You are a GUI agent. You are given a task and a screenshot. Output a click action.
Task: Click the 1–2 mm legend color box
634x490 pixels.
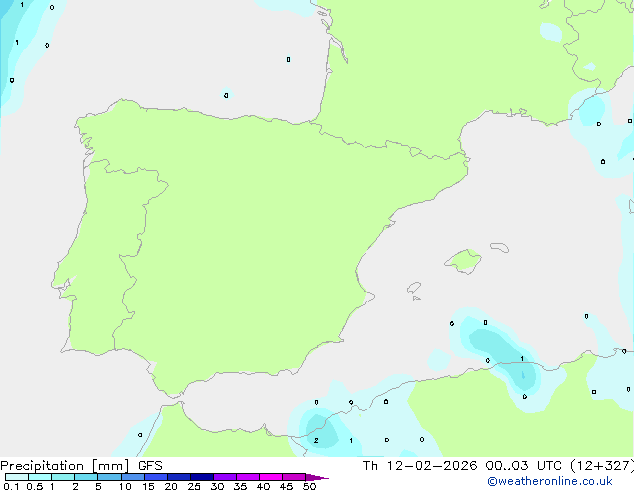(x=63, y=477)
